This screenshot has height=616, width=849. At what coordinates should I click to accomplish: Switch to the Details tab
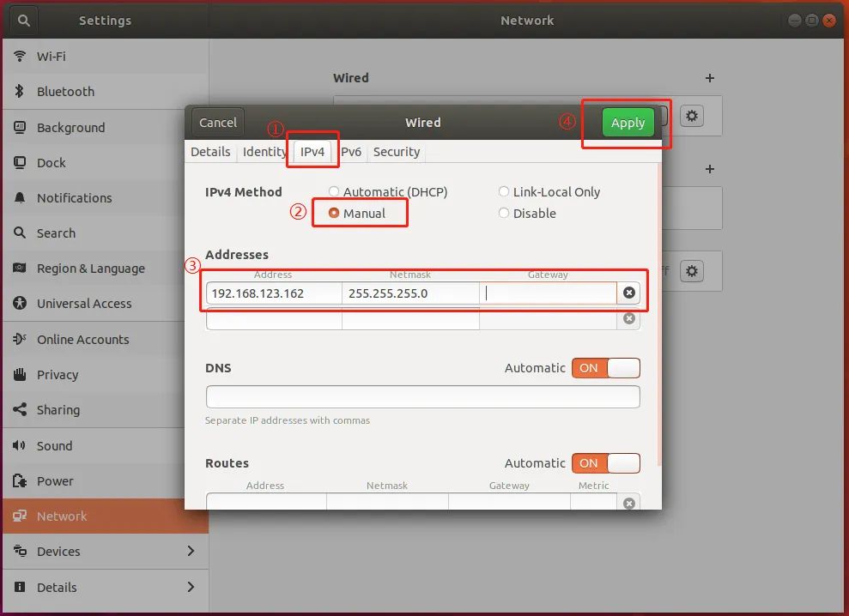click(x=210, y=152)
